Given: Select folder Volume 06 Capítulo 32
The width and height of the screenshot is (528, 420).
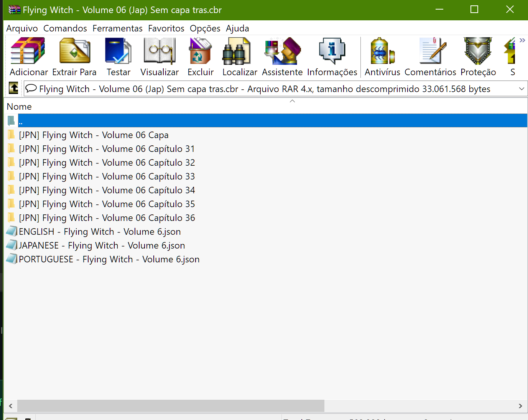Looking at the screenshot, I should [x=107, y=163].
